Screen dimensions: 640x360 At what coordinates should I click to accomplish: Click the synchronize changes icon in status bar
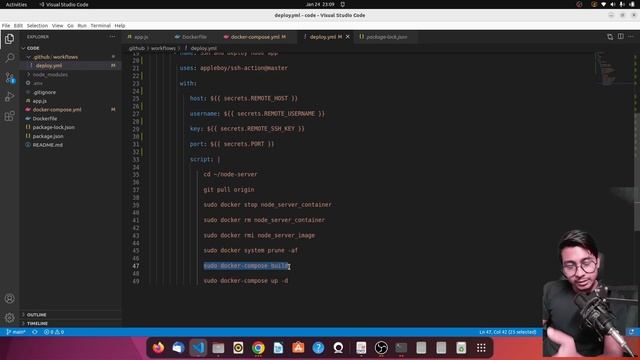pyautogui.click(x=35, y=332)
